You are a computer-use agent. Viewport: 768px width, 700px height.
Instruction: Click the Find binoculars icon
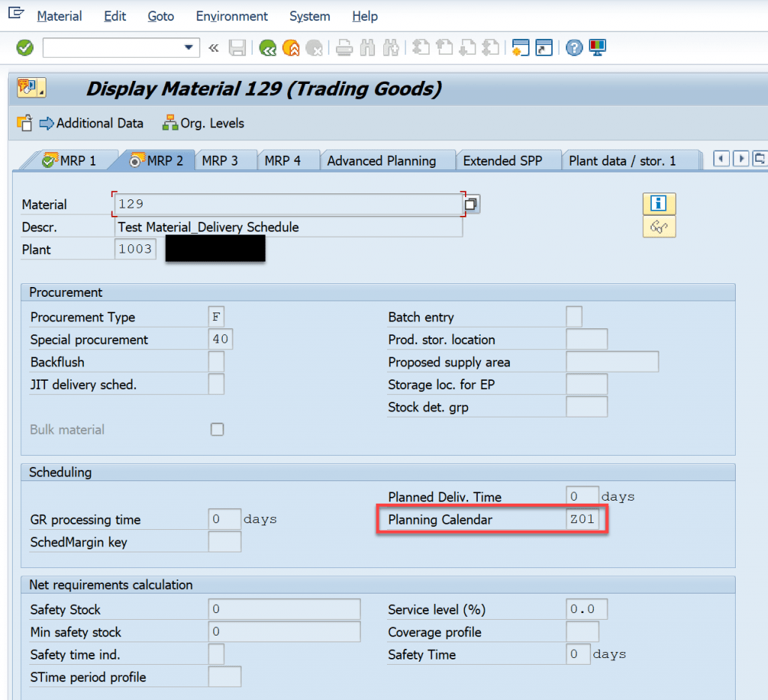367,48
